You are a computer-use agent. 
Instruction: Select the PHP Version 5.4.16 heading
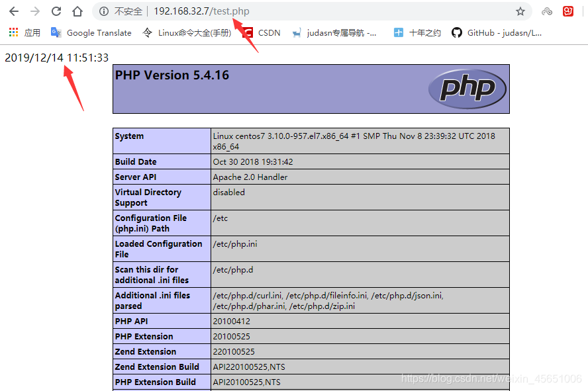click(x=171, y=75)
